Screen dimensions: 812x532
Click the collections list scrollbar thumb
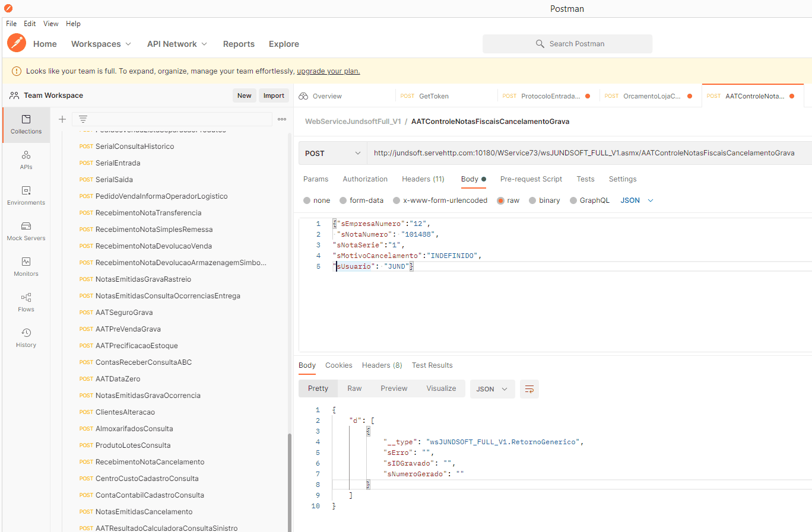click(290, 483)
